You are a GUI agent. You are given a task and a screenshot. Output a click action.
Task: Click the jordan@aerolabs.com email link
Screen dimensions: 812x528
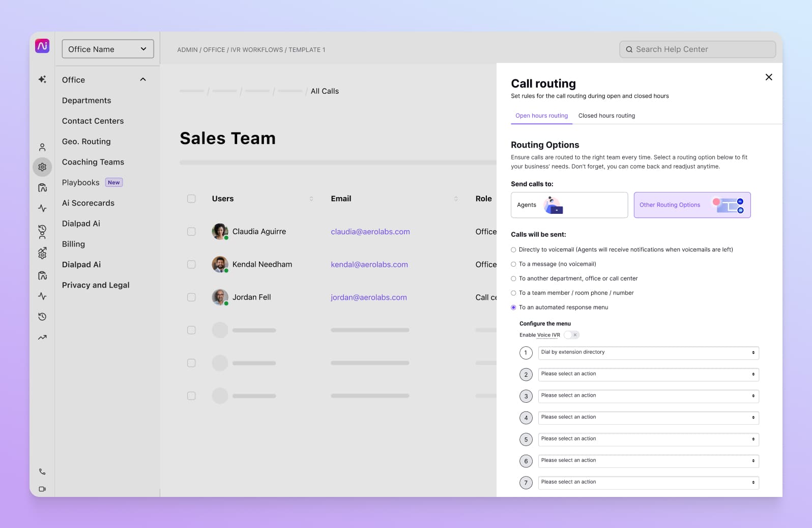point(369,297)
